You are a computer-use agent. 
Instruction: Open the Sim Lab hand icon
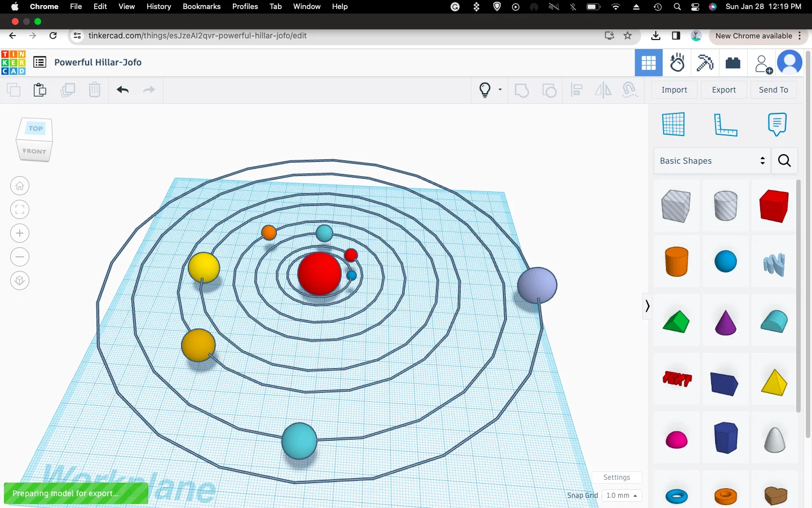tap(677, 63)
